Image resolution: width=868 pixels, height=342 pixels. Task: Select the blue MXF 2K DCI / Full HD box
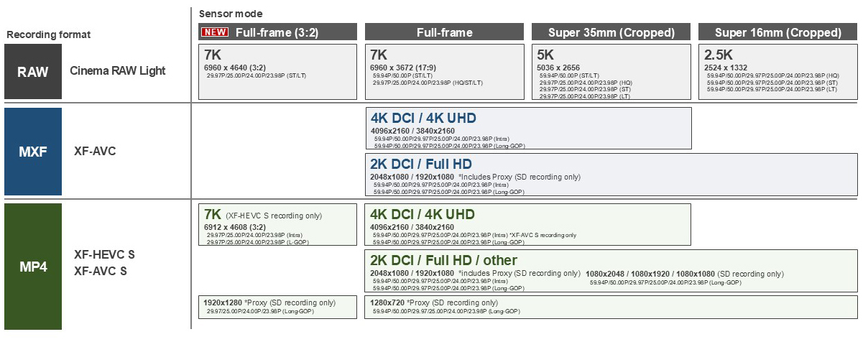[x=611, y=175]
